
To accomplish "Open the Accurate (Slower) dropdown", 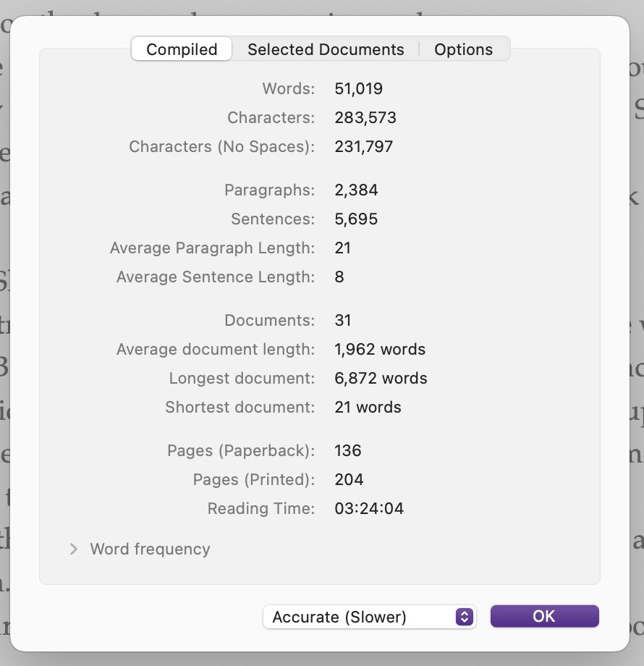I will point(369,617).
